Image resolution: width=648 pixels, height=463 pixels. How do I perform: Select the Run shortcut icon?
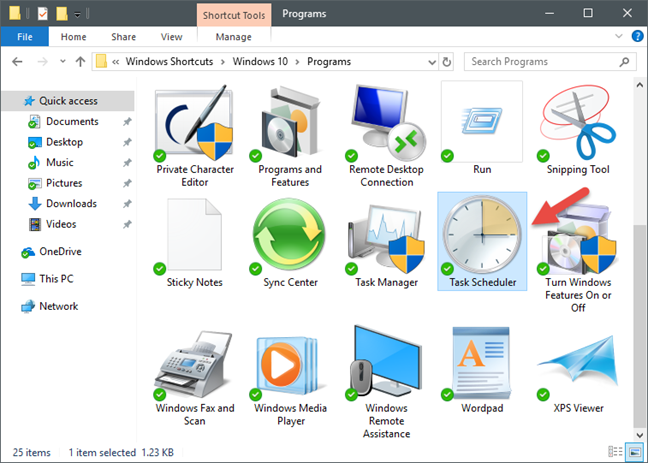[482, 122]
